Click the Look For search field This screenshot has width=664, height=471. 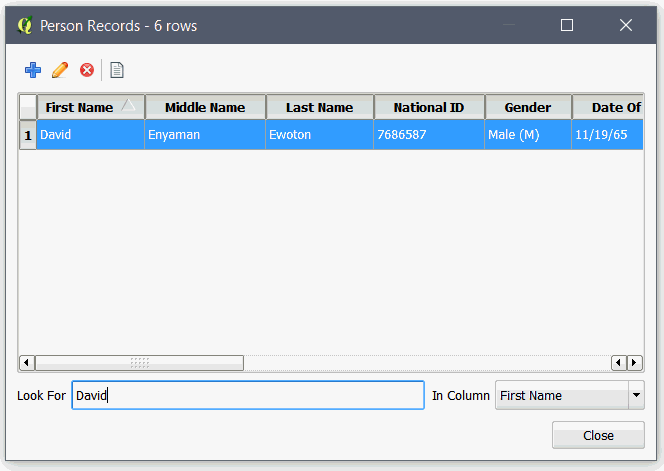(247, 396)
